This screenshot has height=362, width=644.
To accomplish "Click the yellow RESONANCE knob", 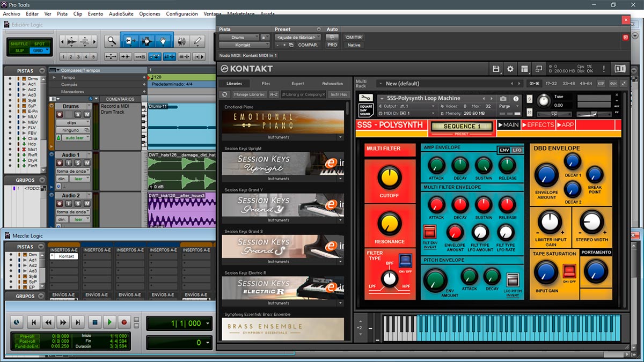I will (x=389, y=223).
